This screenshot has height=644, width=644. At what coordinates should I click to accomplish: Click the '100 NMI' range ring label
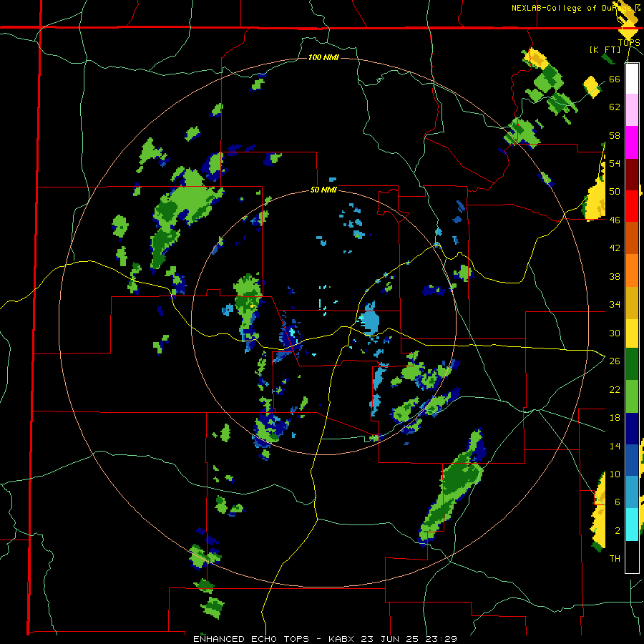click(x=323, y=57)
